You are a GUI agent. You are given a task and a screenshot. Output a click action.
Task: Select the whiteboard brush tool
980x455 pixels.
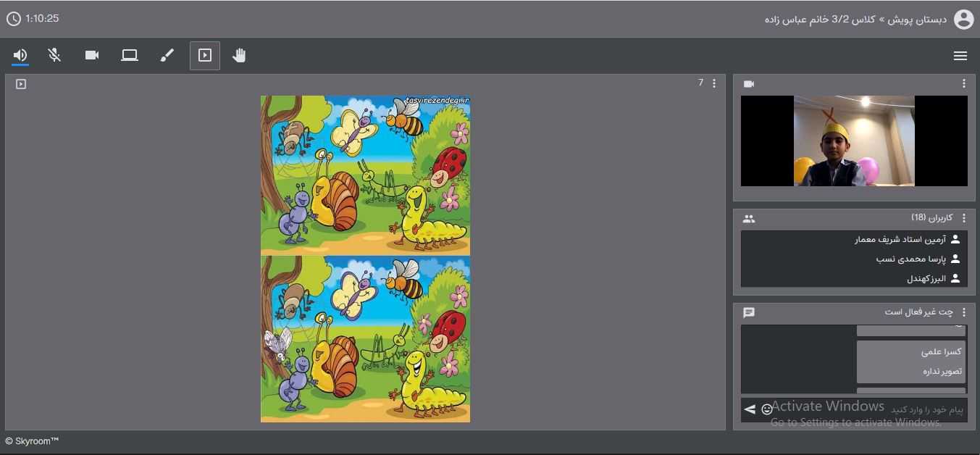point(167,55)
